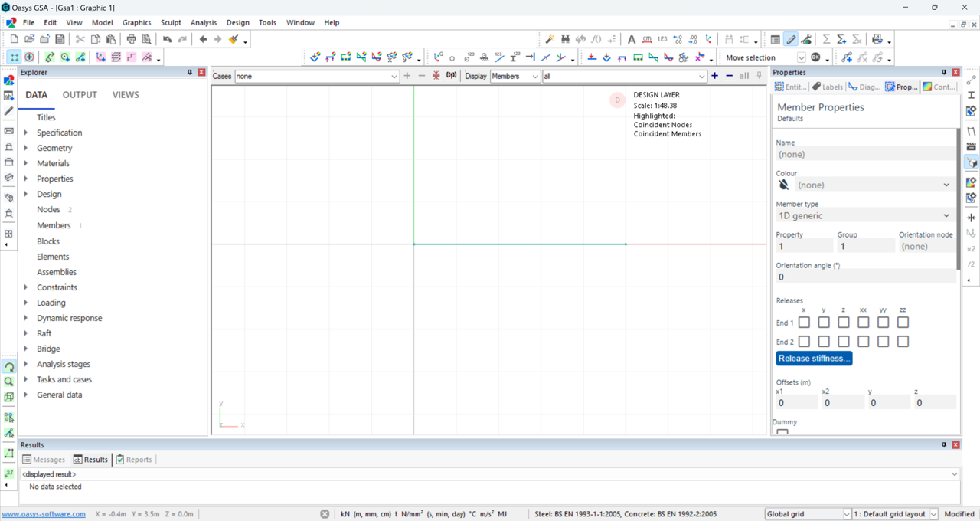Image resolution: width=980 pixels, height=521 pixels.
Task: Click the OK execute sculpt button icon
Action: (x=816, y=57)
